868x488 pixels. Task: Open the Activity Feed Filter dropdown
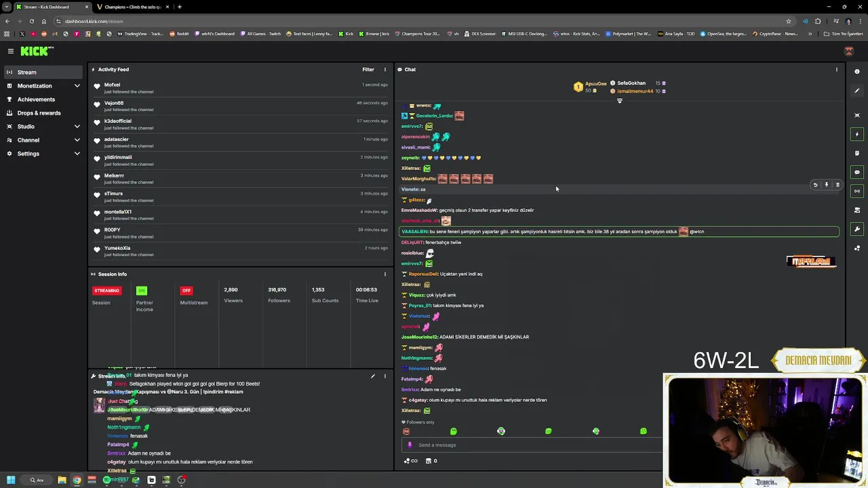(x=368, y=69)
